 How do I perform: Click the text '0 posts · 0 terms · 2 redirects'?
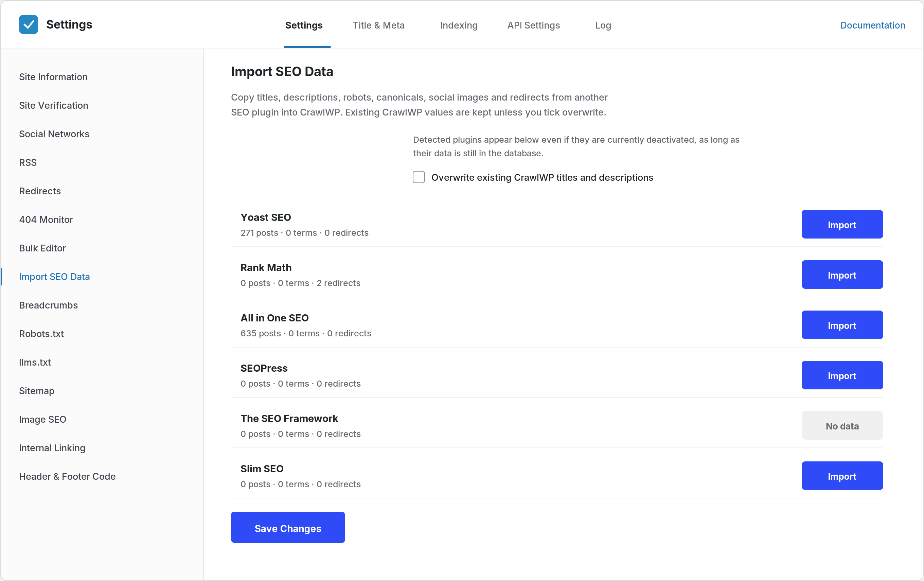click(x=300, y=283)
